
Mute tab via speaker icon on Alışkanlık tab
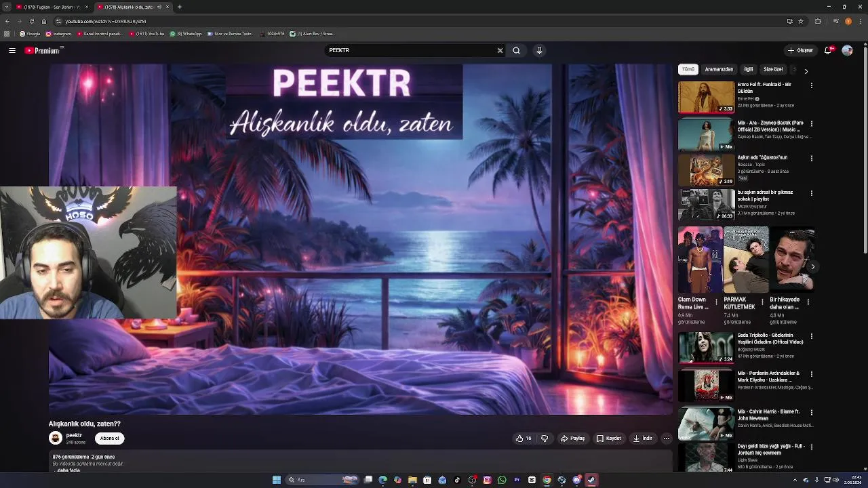(x=159, y=7)
